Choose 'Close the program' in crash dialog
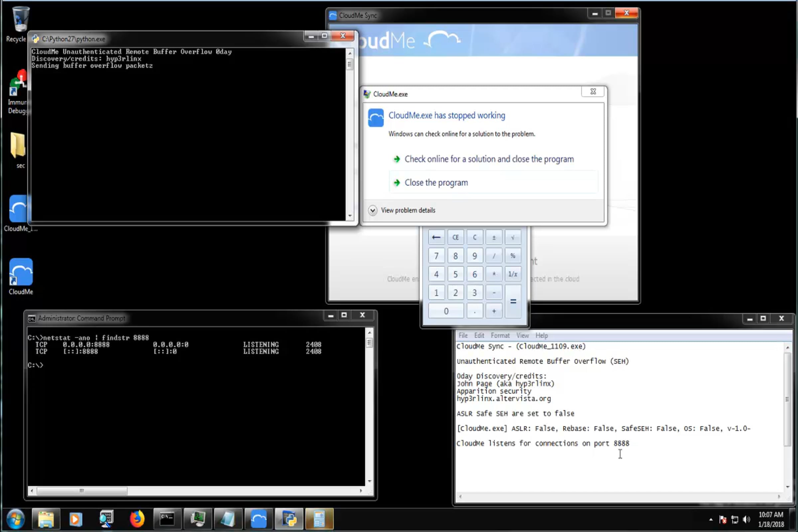Image resolution: width=798 pixels, height=532 pixels. coord(493,183)
